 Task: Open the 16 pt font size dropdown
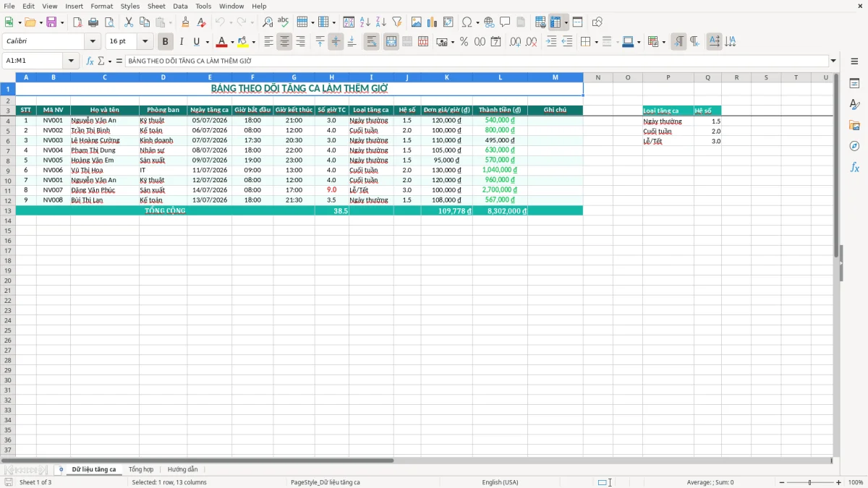pyautogui.click(x=145, y=42)
